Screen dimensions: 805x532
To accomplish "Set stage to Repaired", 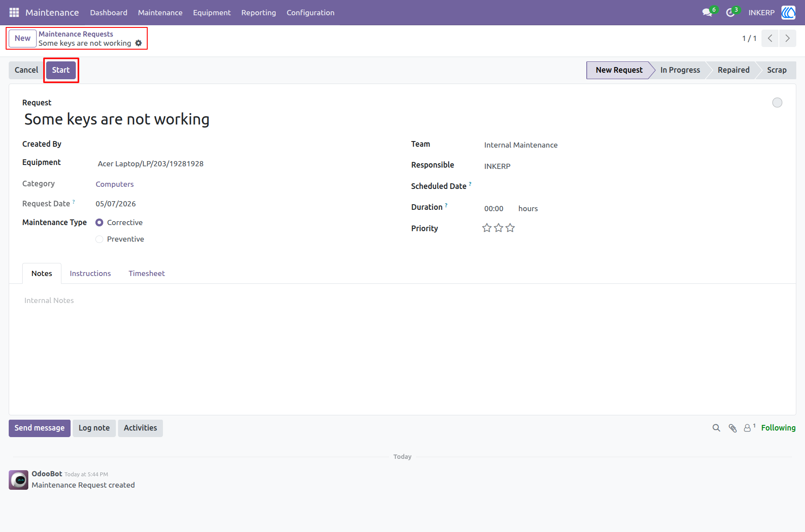I will (x=734, y=70).
